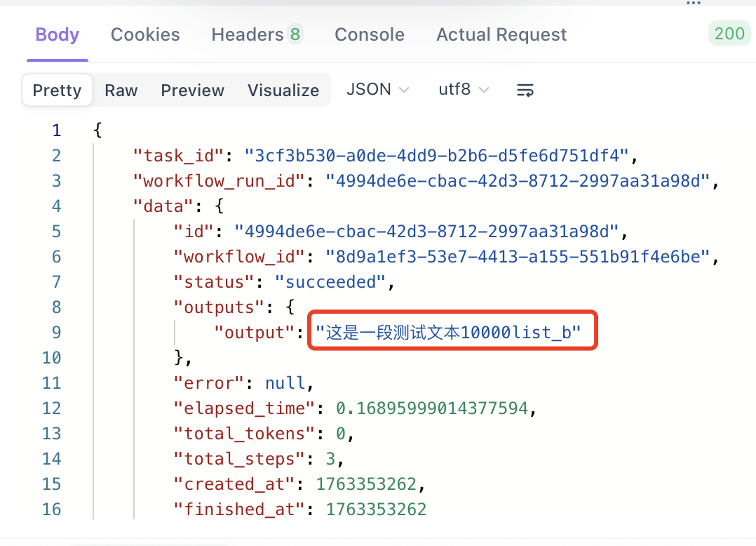Image resolution: width=756 pixels, height=546 pixels.
Task: Open the Cookies tab
Action: tap(145, 34)
